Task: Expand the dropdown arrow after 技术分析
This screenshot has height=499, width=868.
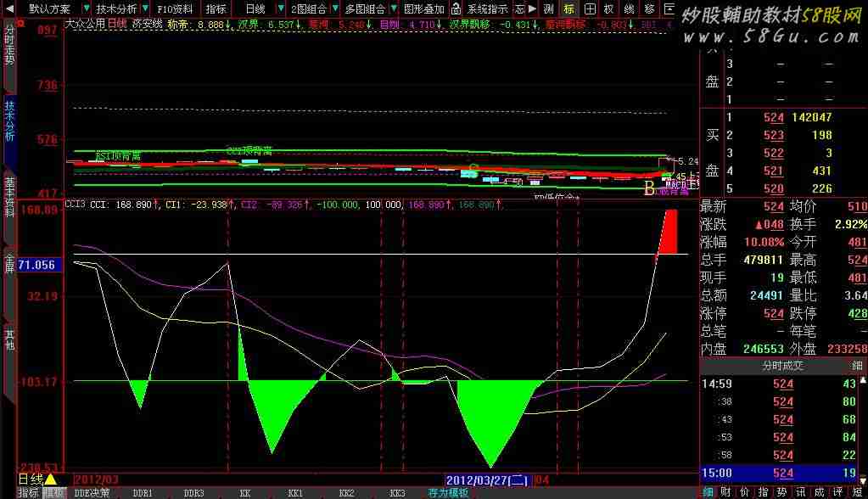Action: point(145,8)
